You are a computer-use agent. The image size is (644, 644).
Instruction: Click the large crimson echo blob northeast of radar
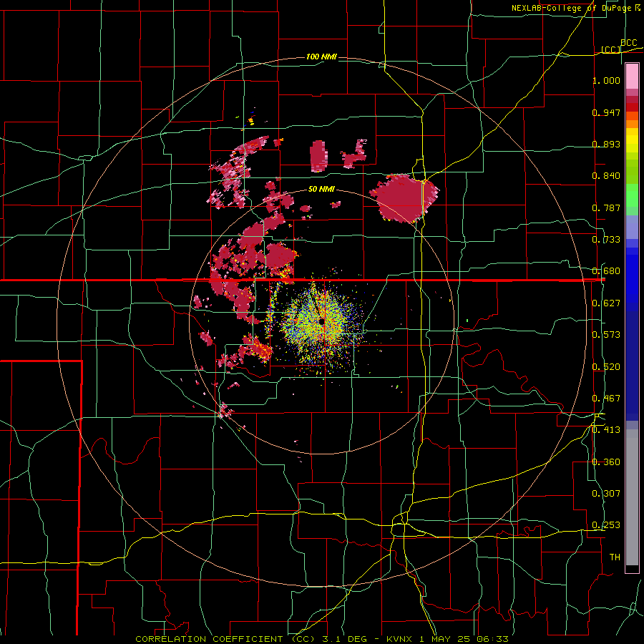coord(404,198)
